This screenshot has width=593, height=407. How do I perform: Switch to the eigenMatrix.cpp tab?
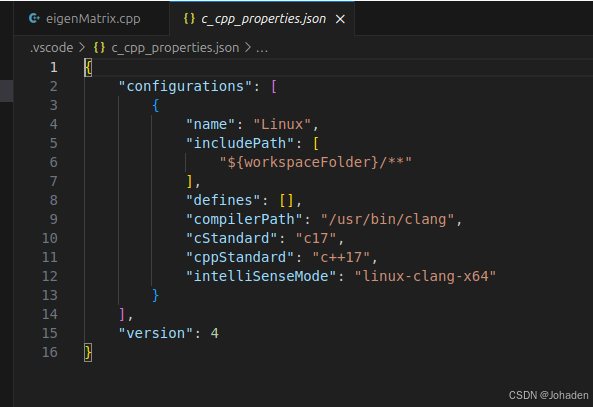tap(92, 19)
